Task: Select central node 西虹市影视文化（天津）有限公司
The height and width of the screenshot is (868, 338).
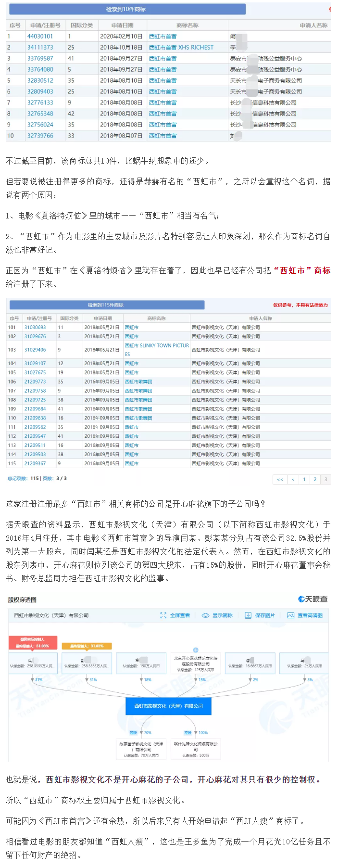Action: coord(168,706)
